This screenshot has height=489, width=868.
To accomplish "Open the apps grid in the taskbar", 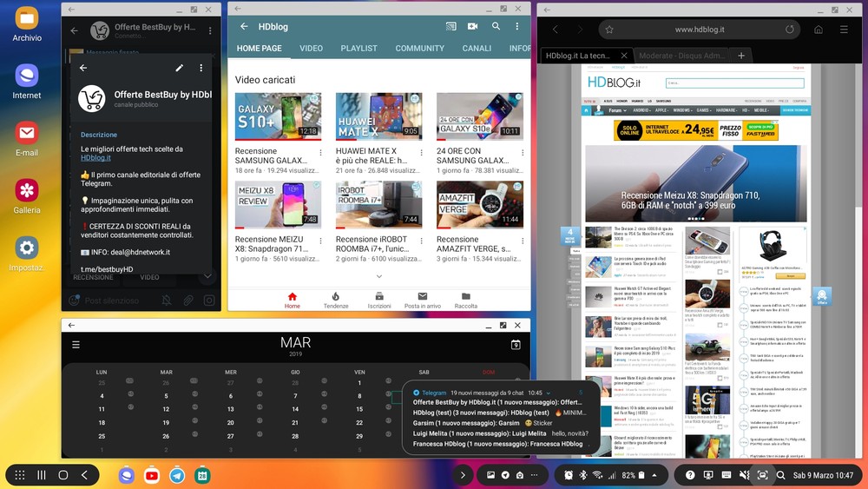I will pos(20,474).
